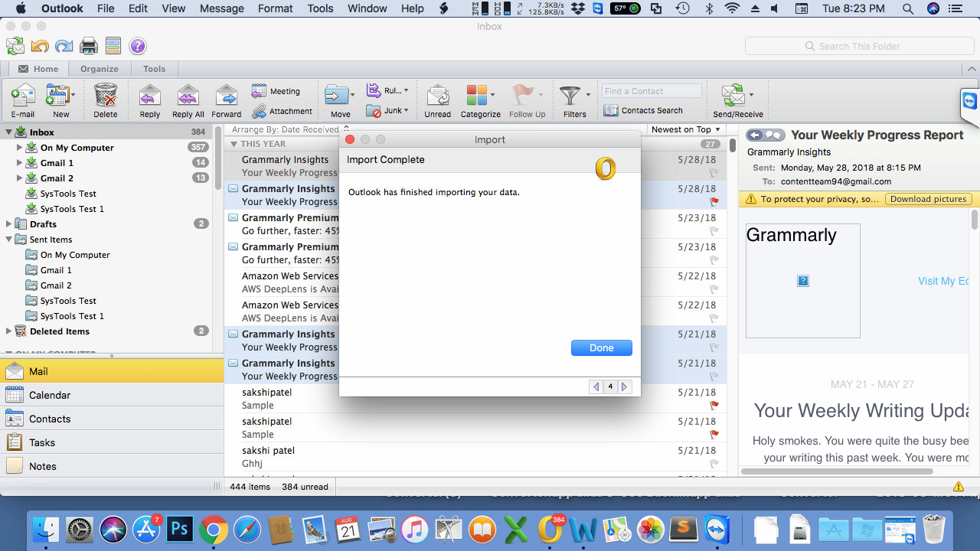
Task: Click the Redo arrow icon
Action: [x=64, y=47]
